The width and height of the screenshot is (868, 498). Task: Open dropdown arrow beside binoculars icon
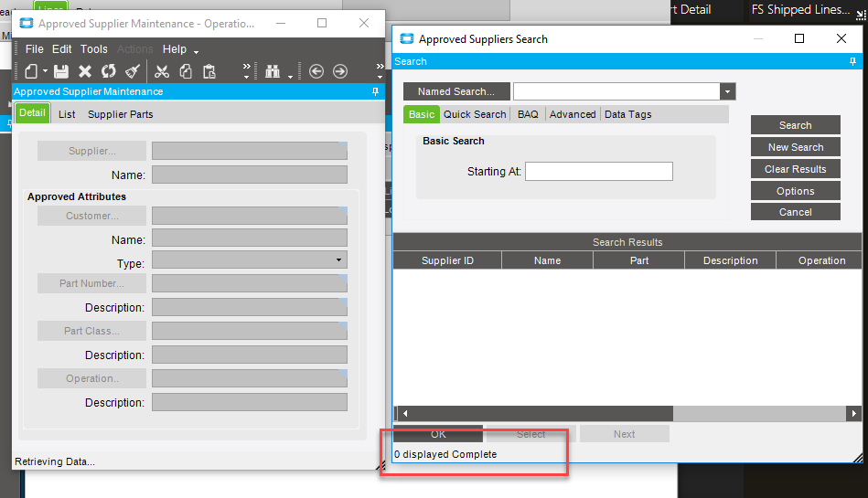pos(290,77)
